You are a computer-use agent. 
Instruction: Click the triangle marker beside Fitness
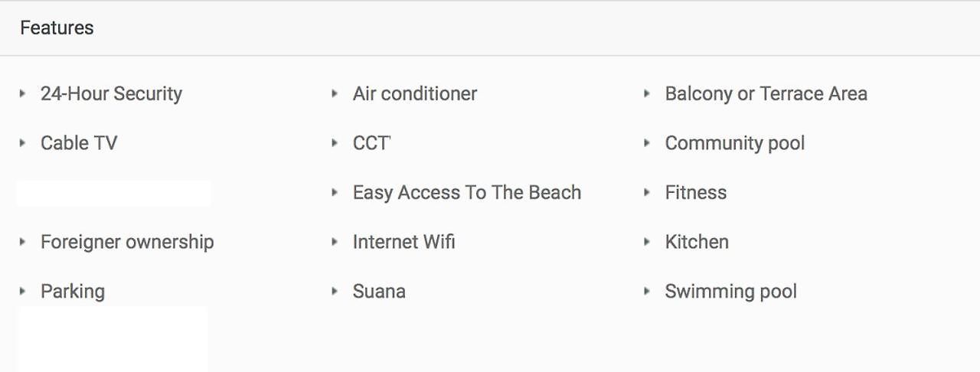[x=647, y=192]
